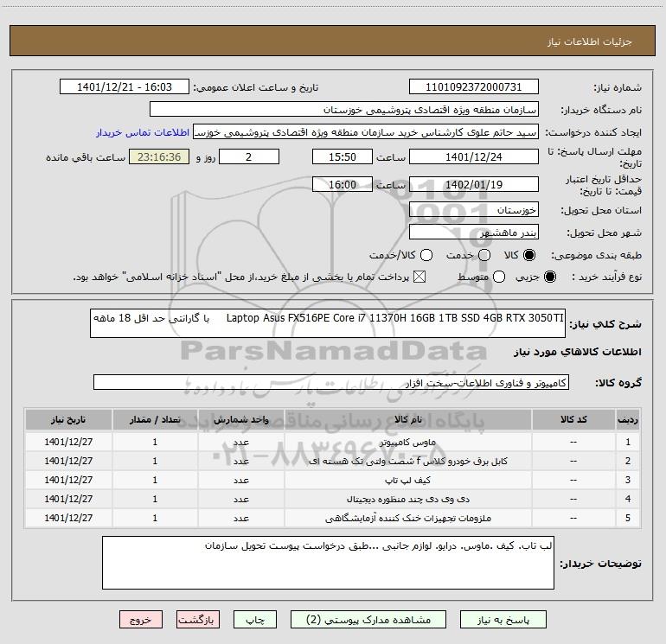Click the delivery province field خوزستان
Screen dimensions: 666x644
474,209
